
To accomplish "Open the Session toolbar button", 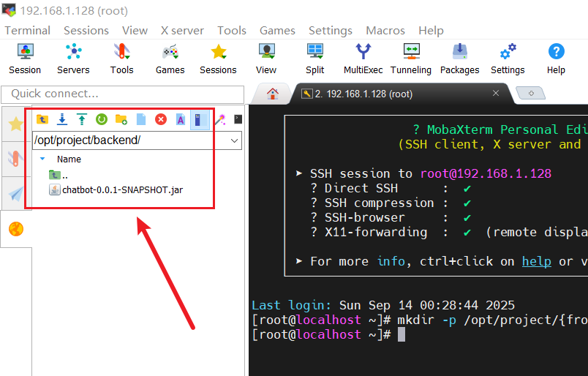I will pos(25,59).
